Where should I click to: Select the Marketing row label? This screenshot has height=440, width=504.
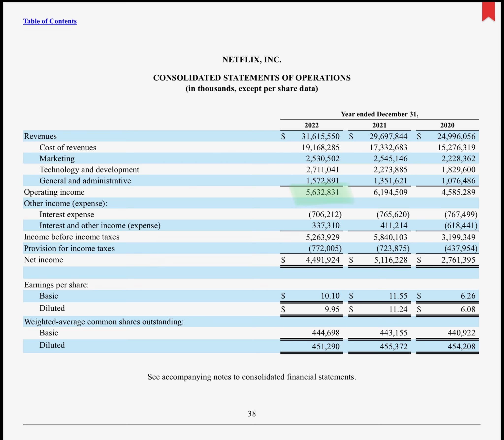[57, 158]
